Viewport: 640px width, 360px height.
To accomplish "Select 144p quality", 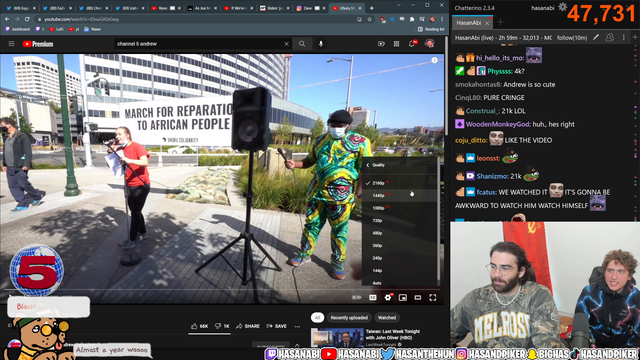I will pyautogui.click(x=400, y=271).
